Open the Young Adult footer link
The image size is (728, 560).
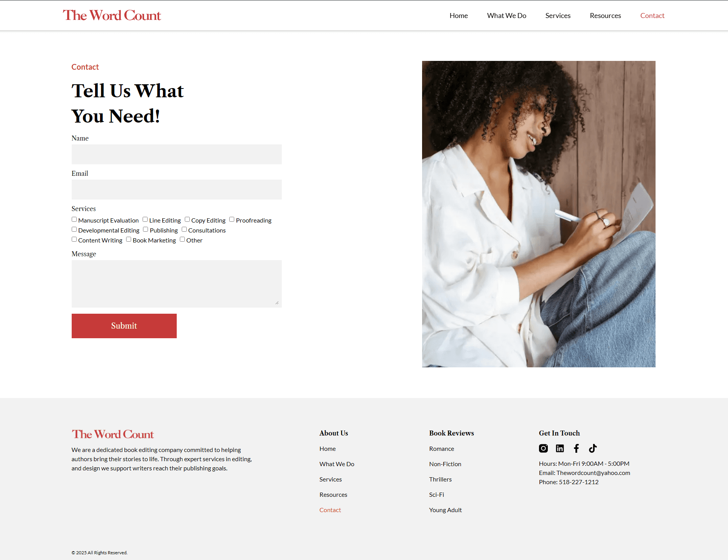point(445,510)
